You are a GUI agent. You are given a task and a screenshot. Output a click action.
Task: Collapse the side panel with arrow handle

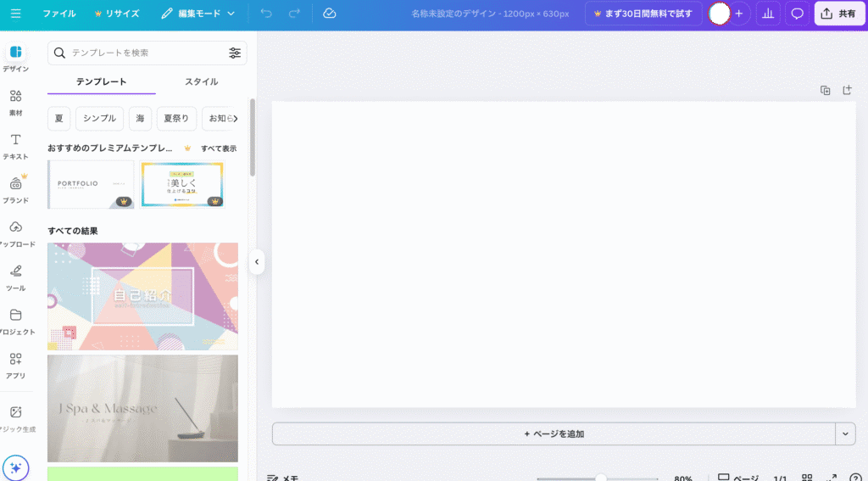tap(256, 261)
